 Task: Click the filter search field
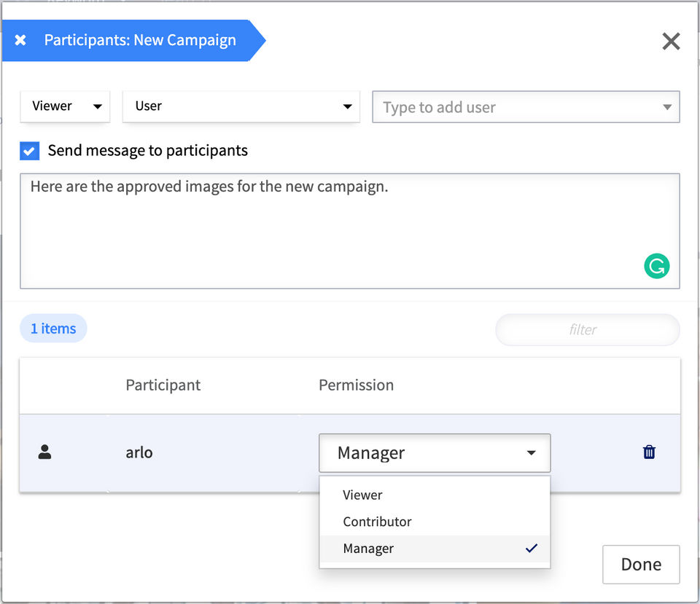[587, 330]
